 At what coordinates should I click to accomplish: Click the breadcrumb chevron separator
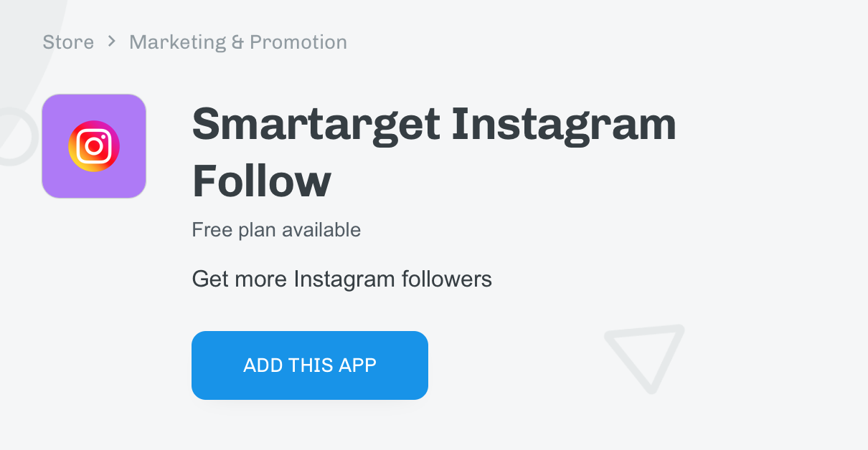click(x=111, y=42)
